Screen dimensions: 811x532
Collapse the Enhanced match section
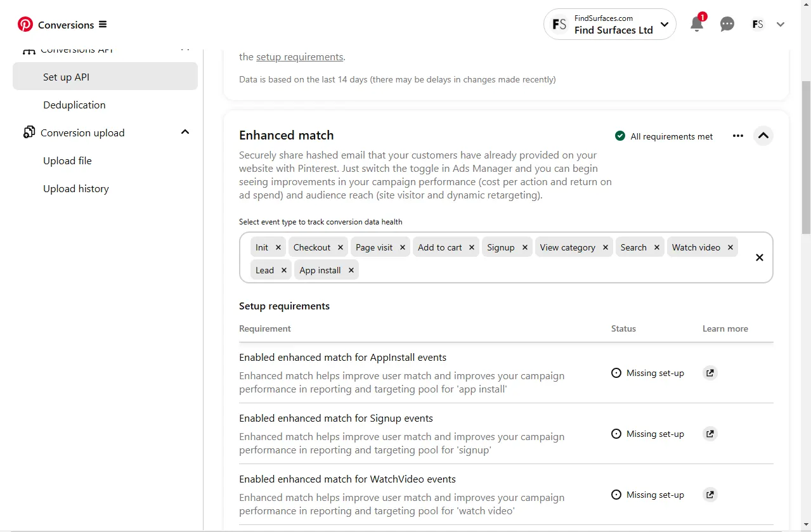763,136
